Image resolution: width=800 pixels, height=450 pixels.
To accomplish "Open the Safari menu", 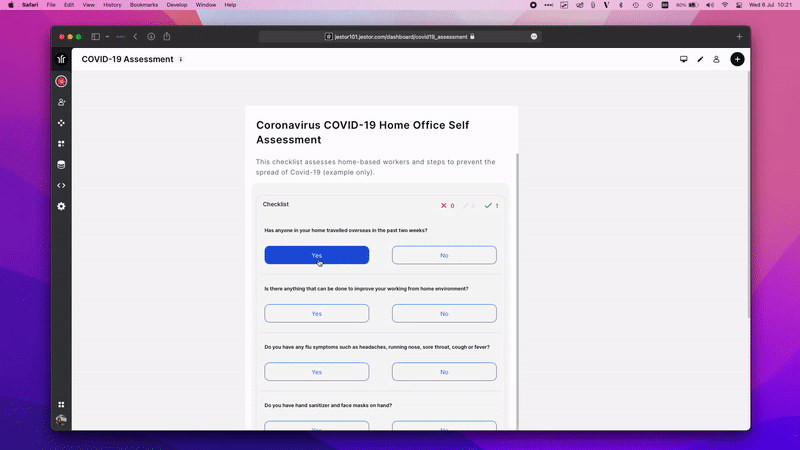I will click(30, 5).
